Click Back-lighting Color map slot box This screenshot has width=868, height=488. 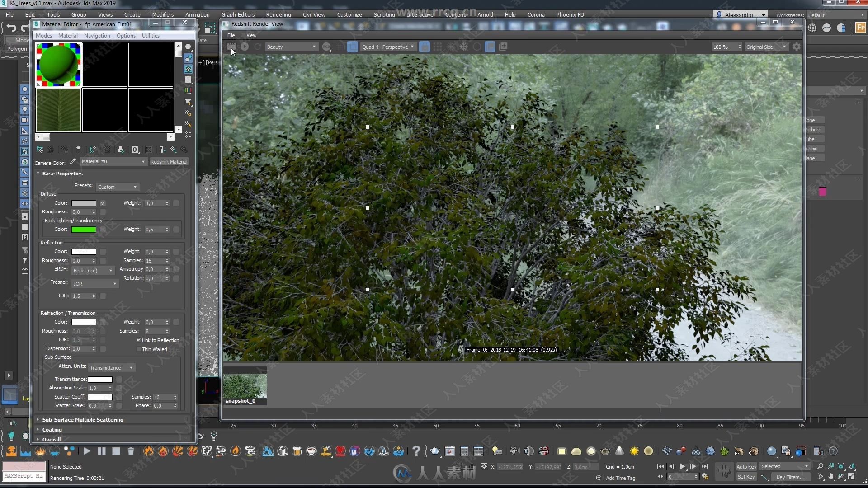[x=103, y=230]
